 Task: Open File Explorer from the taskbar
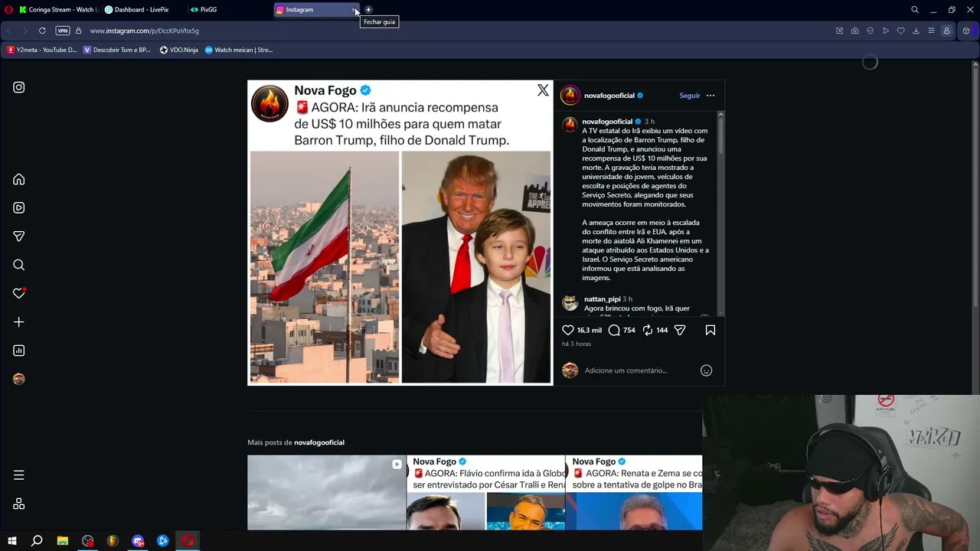[63, 541]
